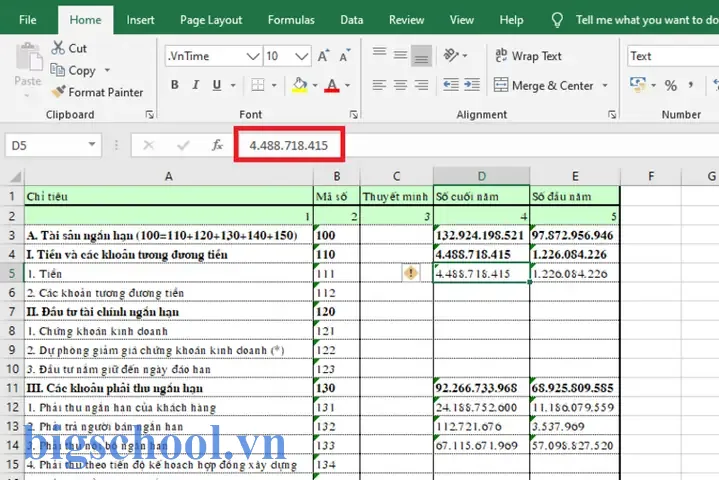
Task: Expand the Paste options arrow
Action: (x=27, y=96)
